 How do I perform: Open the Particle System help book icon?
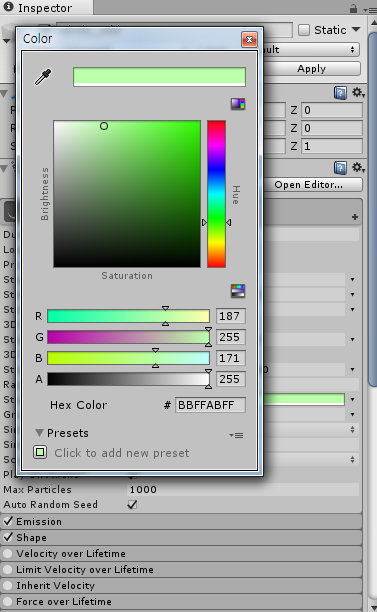click(x=340, y=168)
